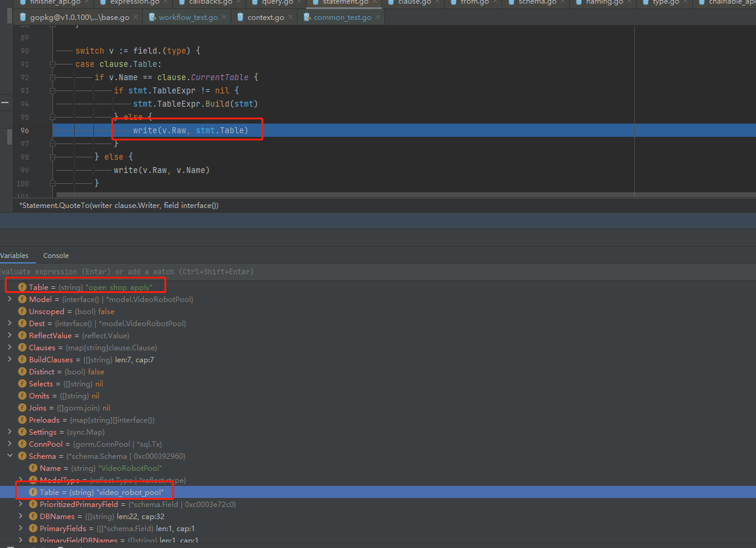Click the field icon beside the Distinct variable
The width and height of the screenshot is (756, 548).
[x=22, y=371]
